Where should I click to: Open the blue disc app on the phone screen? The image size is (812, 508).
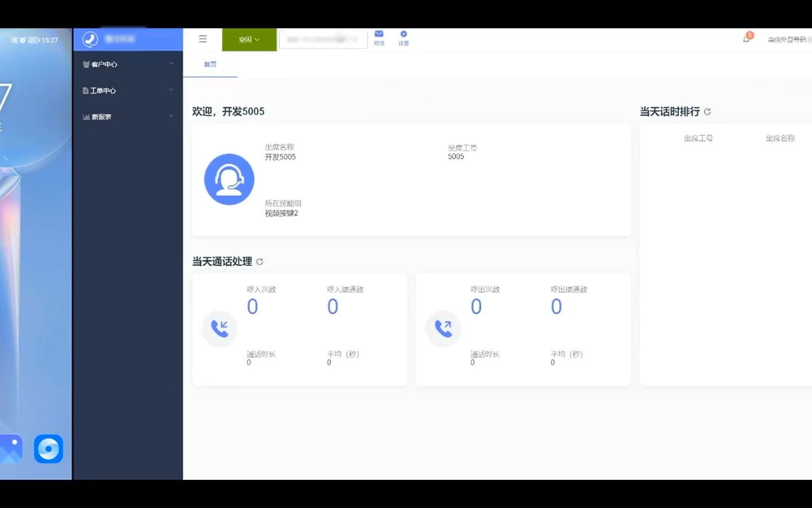click(48, 449)
